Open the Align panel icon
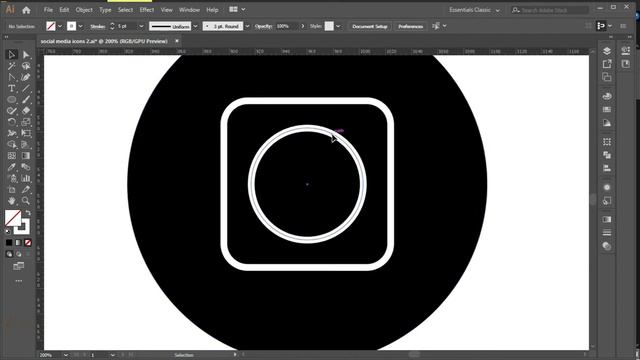Screen dimensions: 640x360 [607, 168]
